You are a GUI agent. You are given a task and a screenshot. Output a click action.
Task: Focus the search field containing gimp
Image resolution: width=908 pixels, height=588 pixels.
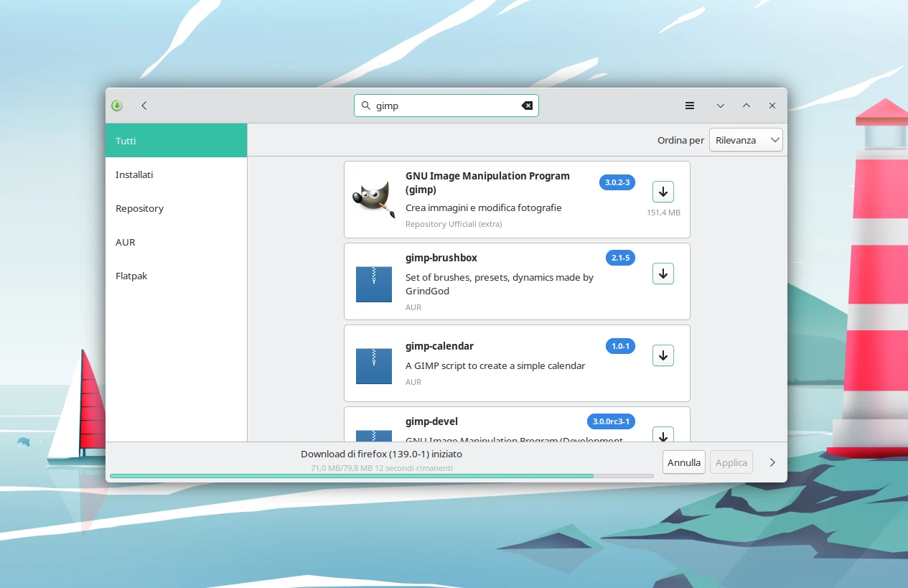point(445,106)
